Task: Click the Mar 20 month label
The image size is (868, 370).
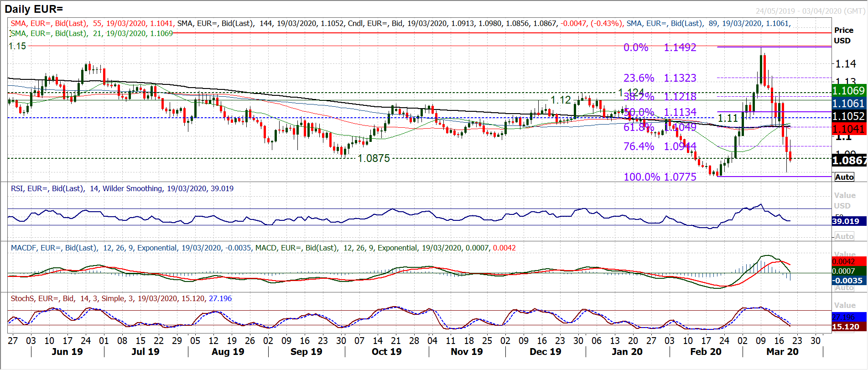Action: click(x=782, y=352)
